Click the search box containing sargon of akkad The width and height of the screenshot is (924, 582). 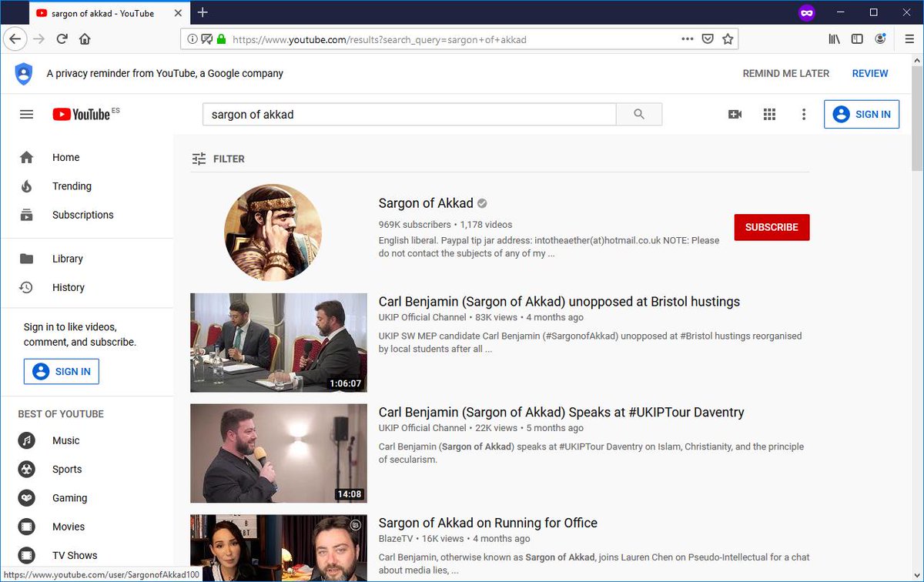pos(410,114)
